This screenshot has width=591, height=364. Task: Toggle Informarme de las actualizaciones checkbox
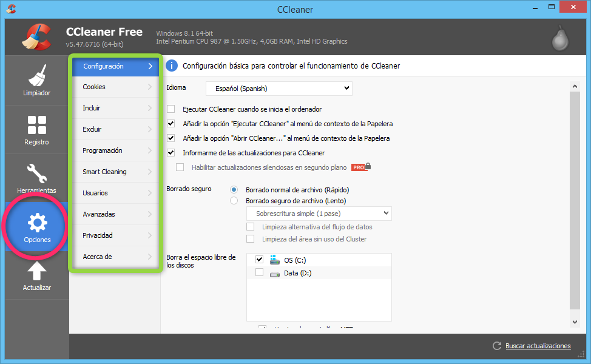[171, 153]
